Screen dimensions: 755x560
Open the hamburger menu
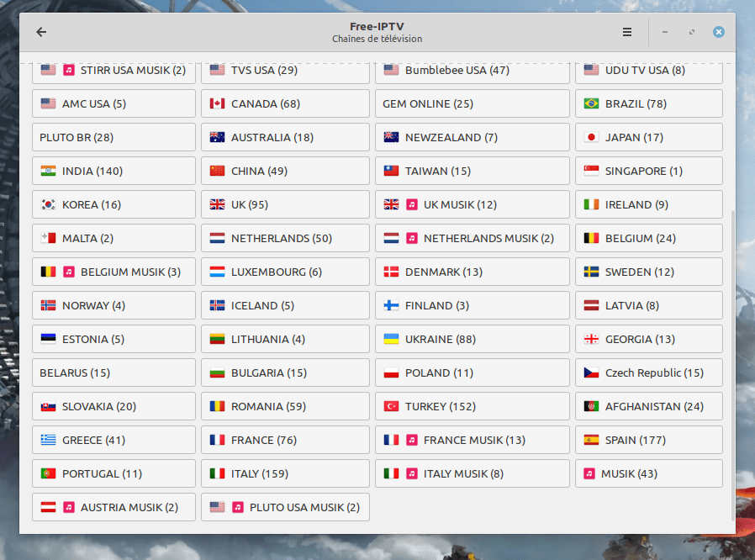click(627, 32)
